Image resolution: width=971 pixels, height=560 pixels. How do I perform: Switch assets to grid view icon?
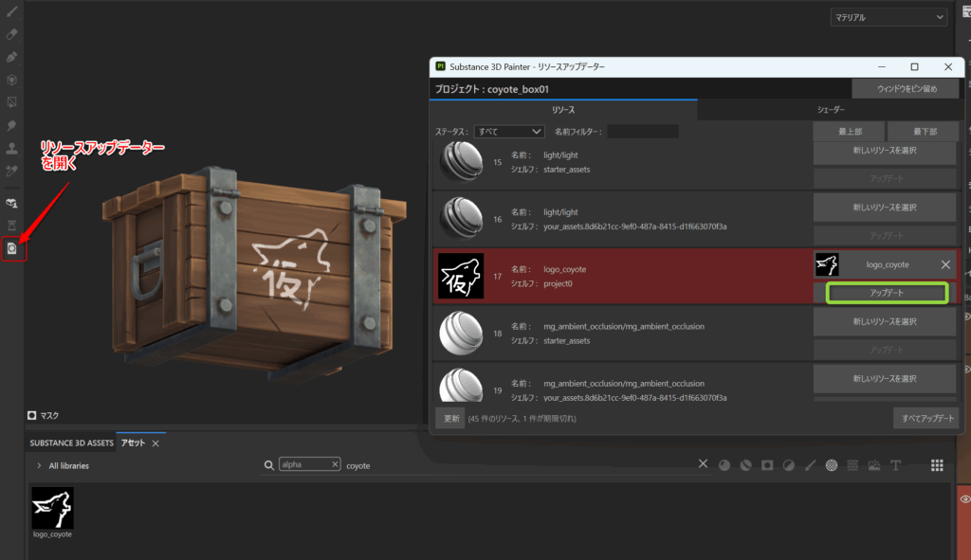937,465
